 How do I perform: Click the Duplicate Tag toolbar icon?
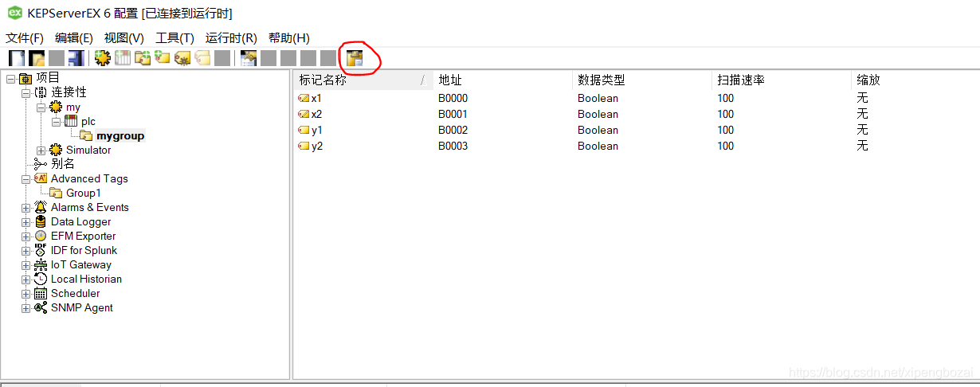[202, 58]
